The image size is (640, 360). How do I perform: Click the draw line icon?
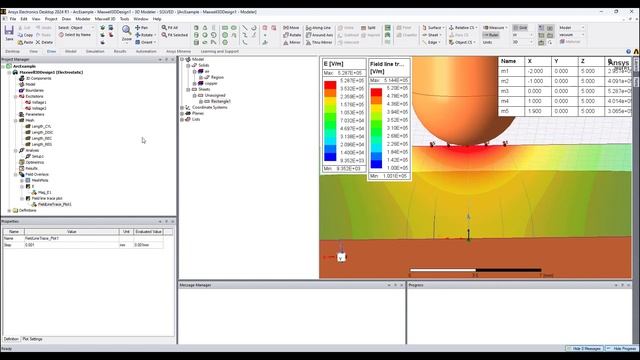click(244, 28)
